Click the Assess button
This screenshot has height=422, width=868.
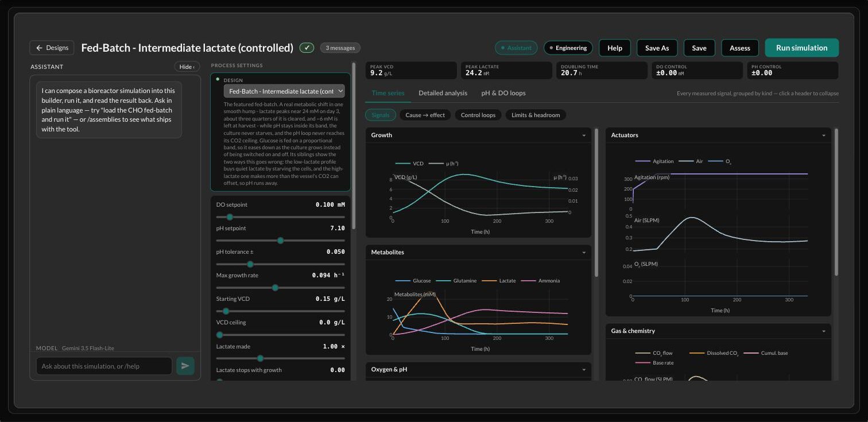click(740, 48)
